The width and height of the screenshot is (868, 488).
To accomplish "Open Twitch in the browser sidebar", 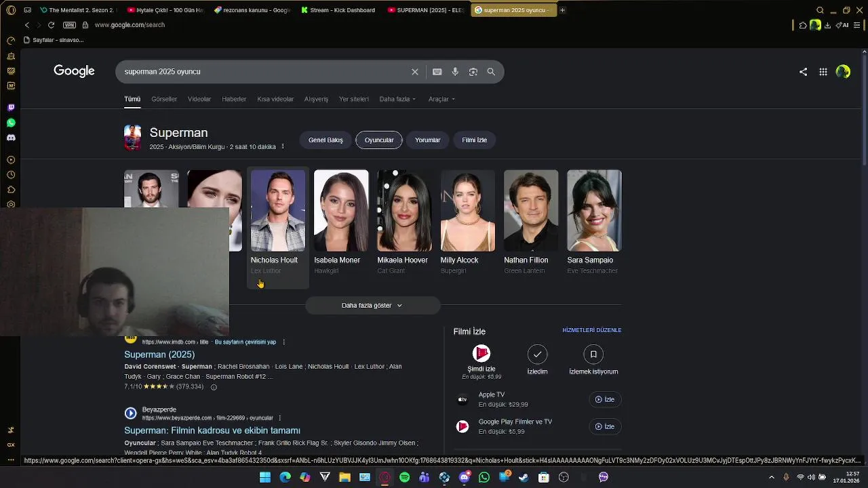I will coord(11,108).
